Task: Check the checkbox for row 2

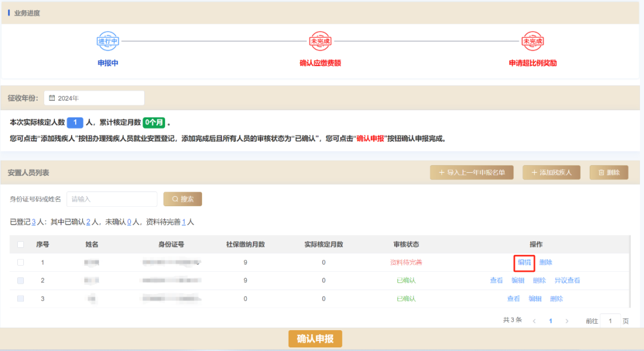Action: point(20,280)
